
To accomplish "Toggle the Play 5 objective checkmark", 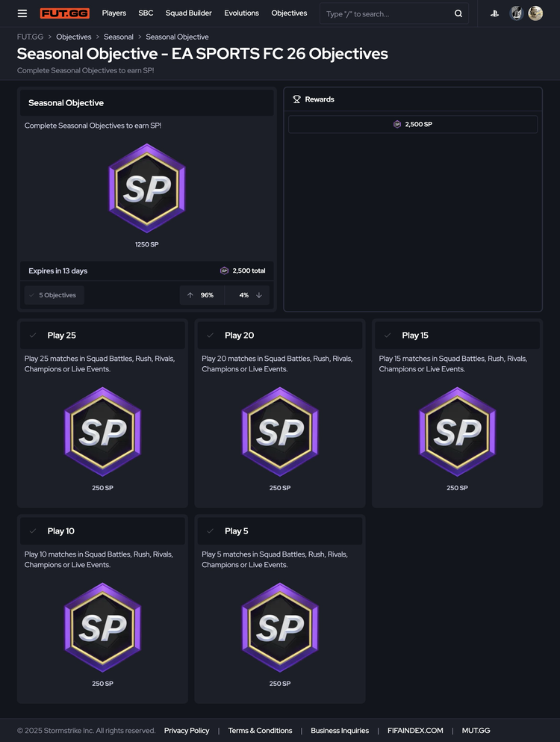I will pos(210,531).
